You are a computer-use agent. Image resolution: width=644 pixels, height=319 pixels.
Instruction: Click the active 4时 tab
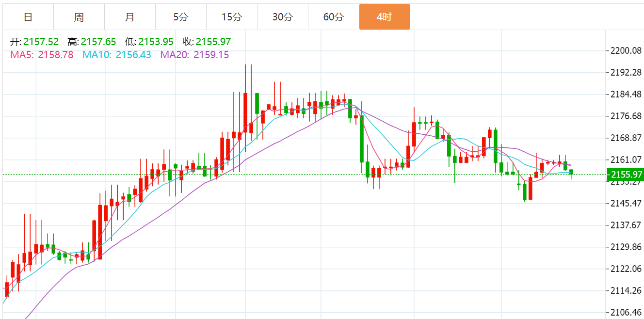coord(385,17)
